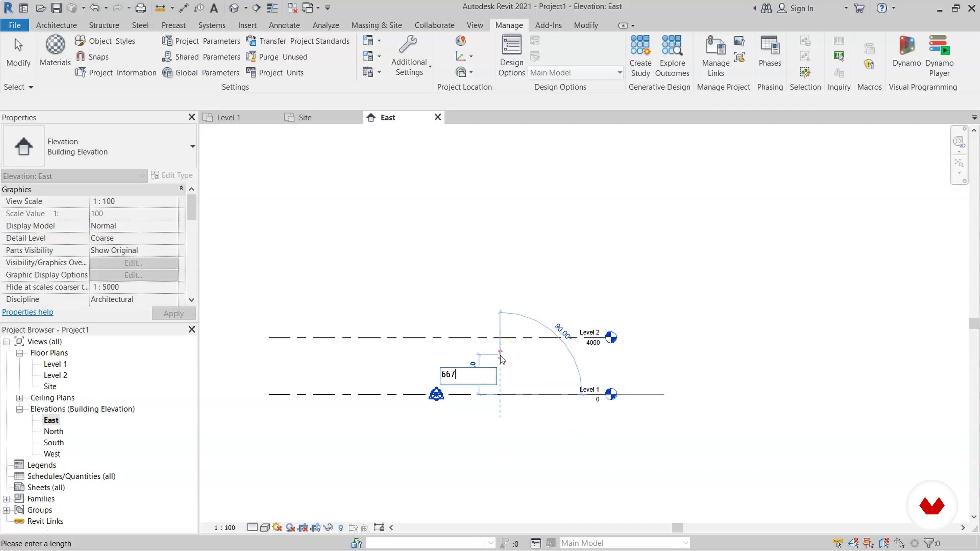
Task: Open Design Options tool
Action: (511, 56)
